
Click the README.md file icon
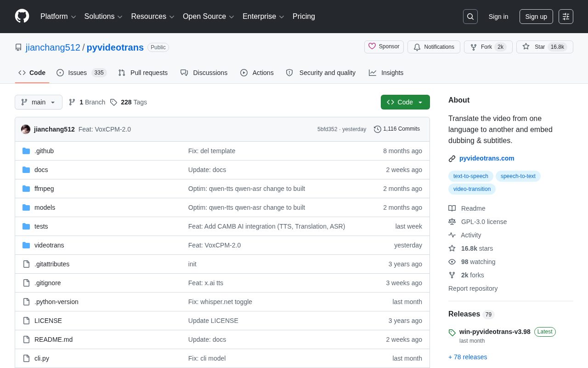tap(26, 339)
